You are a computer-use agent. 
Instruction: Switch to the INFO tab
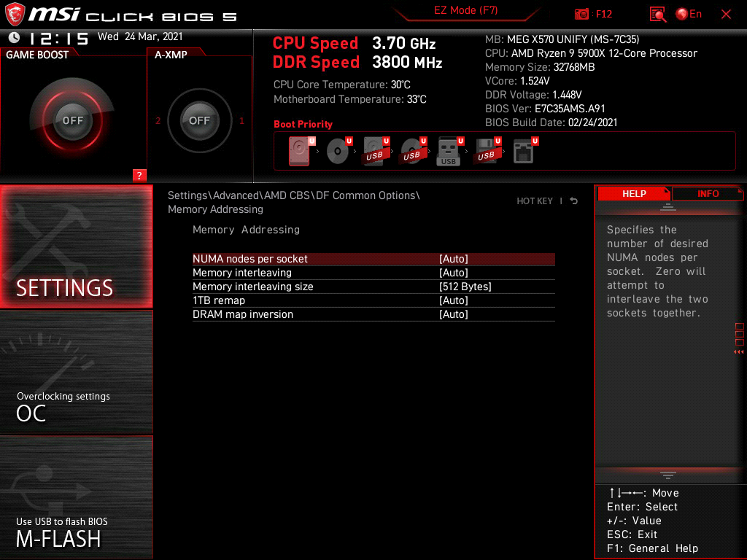[x=708, y=194]
